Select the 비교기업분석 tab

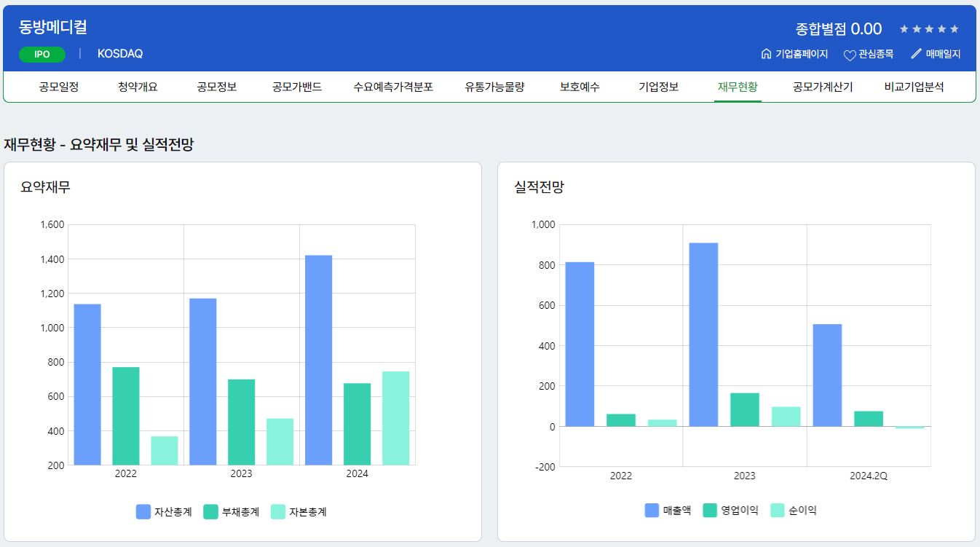click(914, 87)
